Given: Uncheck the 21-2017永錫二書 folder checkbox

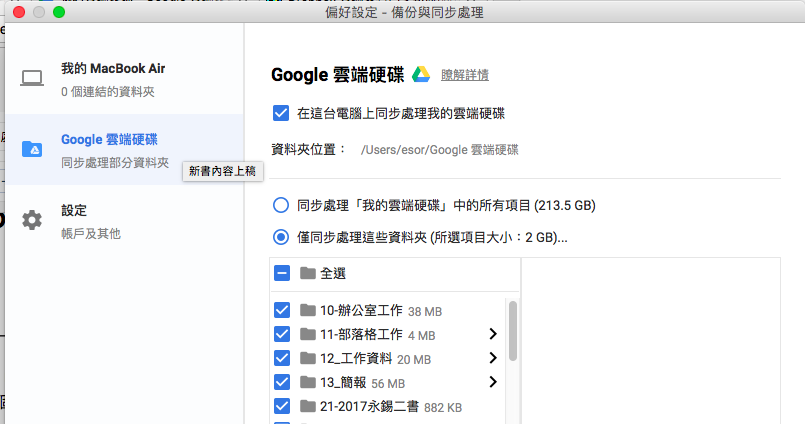Looking at the screenshot, I should pos(282,406).
